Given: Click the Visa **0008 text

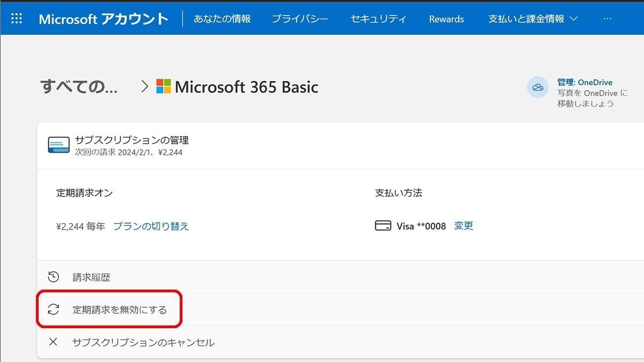Looking at the screenshot, I should [421, 226].
